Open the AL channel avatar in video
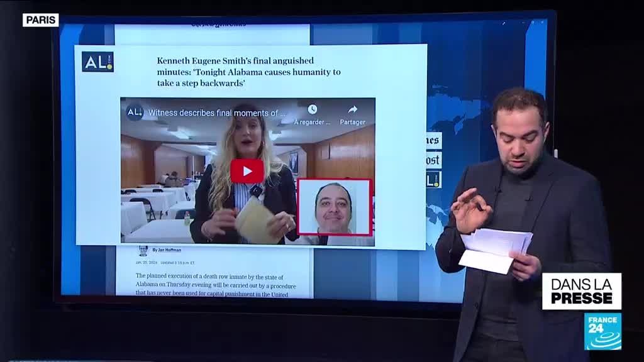The image size is (644, 362). pos(135,112)
